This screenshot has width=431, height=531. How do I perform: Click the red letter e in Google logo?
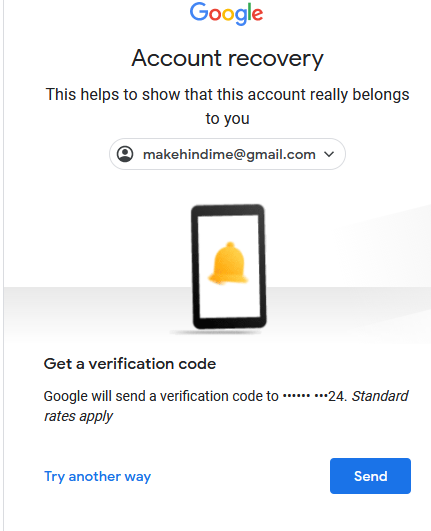click(257, 15)
